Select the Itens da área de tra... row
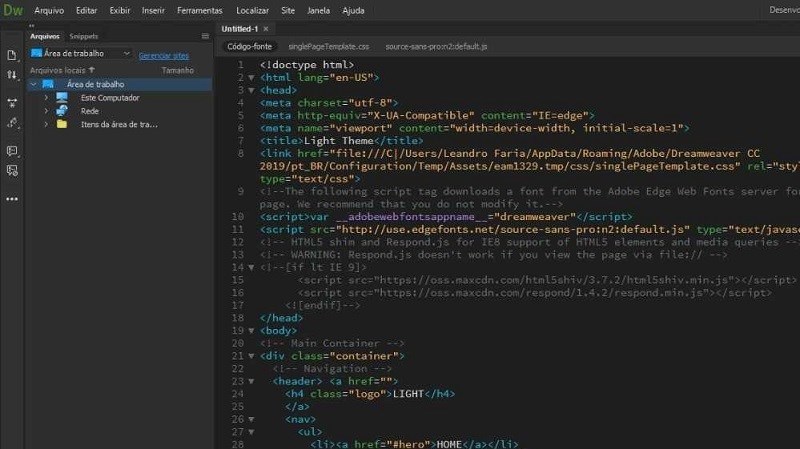Viewport: 800px width, 449px height. (x=120, y=124)
